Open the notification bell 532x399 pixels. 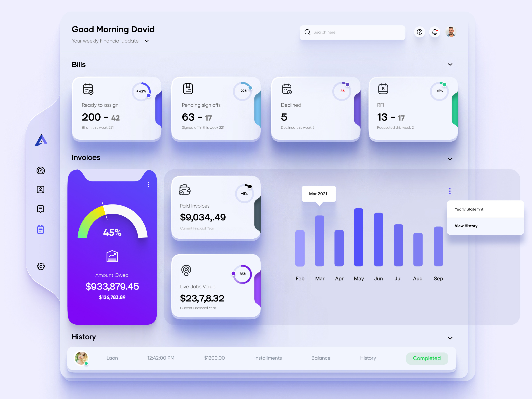435,32
